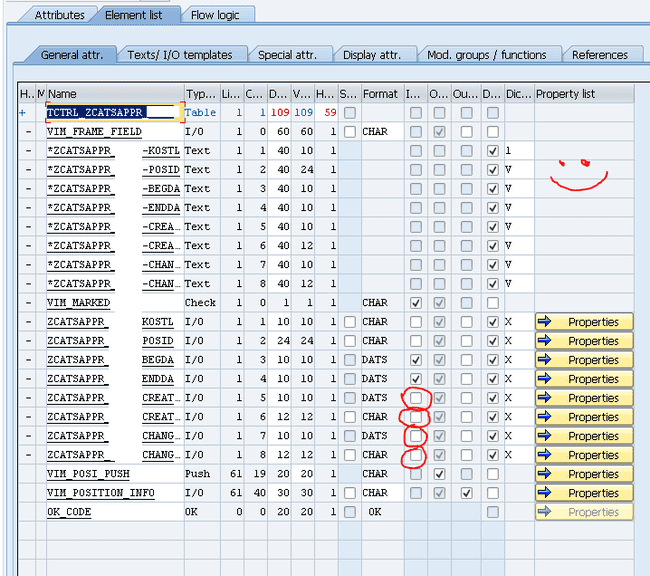Image resolution: width=650 pixels, height=576 pixels.
Task: Open Properties for ZCATSAPPR BEGDA
Action: [x=584, y=360]
